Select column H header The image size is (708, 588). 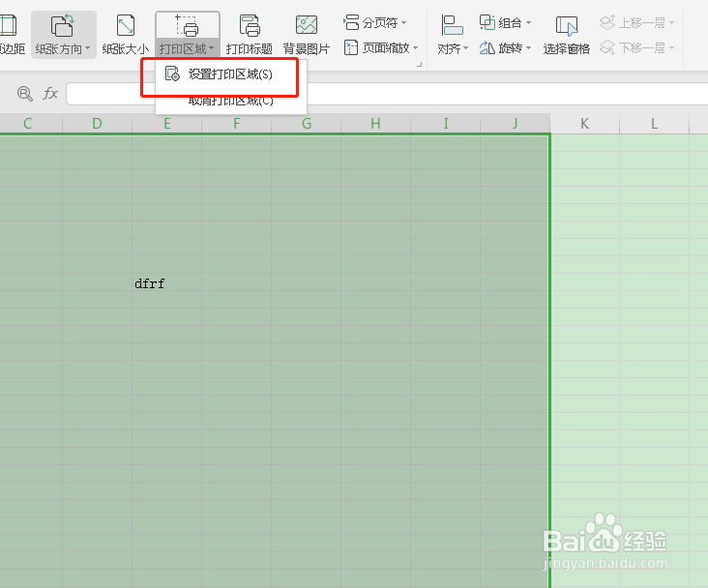point(375,123)
